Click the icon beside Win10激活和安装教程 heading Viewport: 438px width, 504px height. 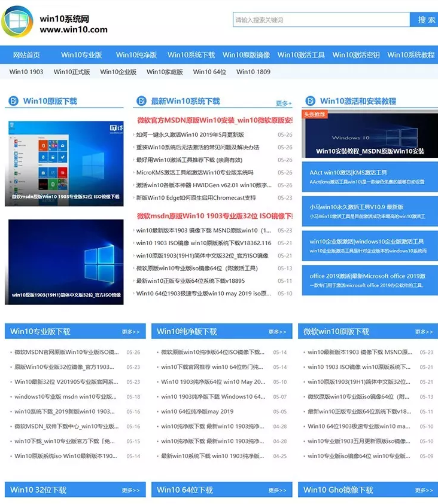pos(310,101)
